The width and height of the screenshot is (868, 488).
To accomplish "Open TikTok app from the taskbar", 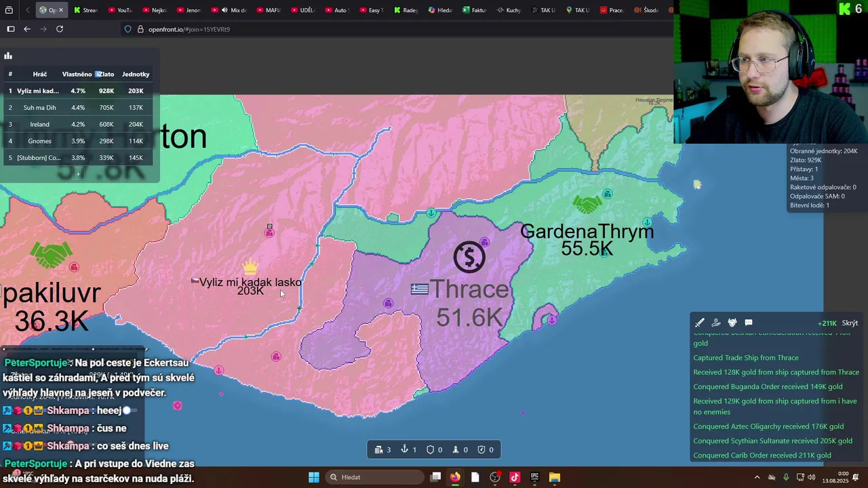I will [x=515, y=477].
